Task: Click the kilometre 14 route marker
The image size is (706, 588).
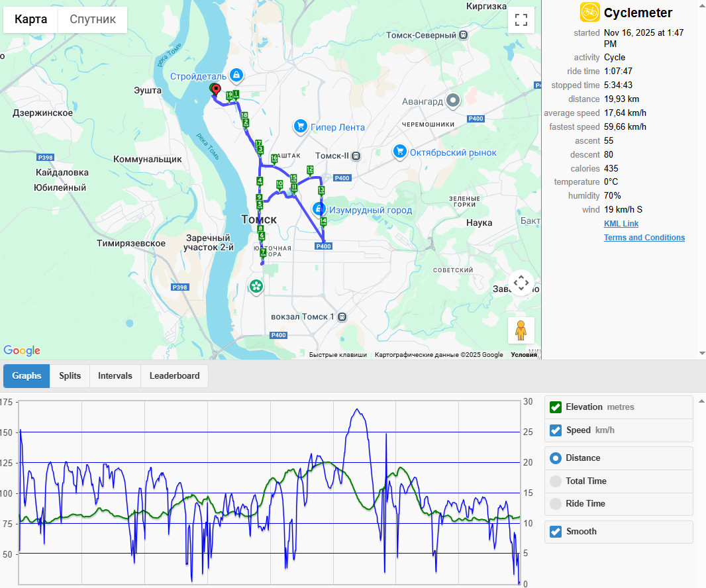Action: pyautogui.click(x=323, y=222)
